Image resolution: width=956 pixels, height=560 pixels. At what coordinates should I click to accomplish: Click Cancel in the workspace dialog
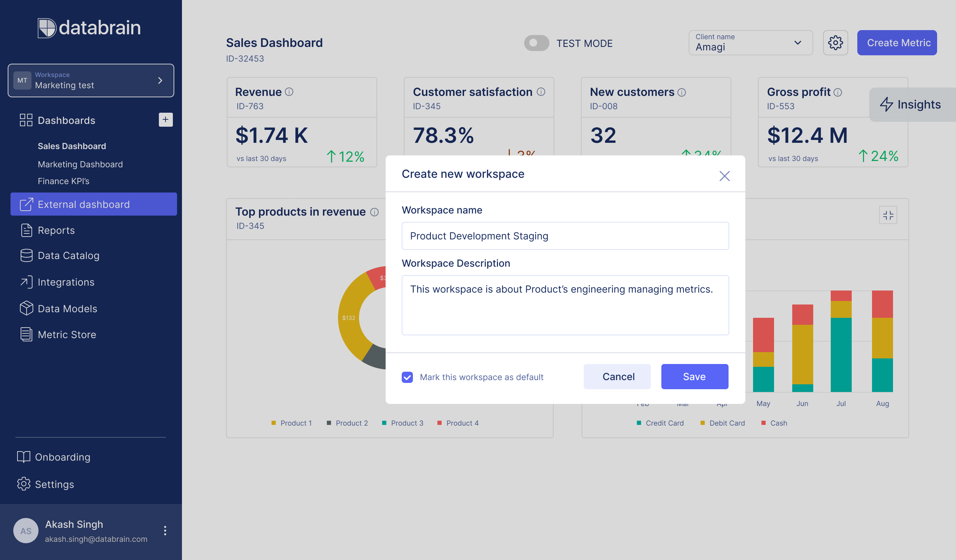point(617,376)
